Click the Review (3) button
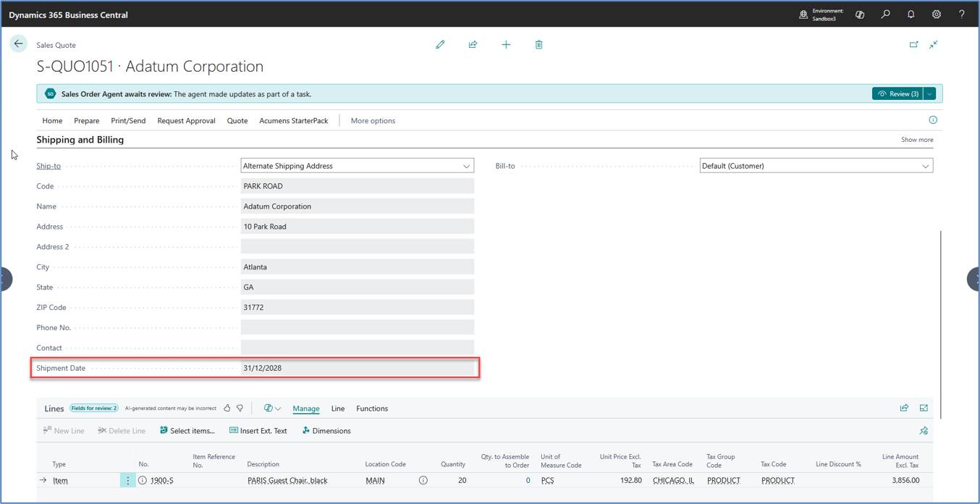The height and width of the screenshot is (504, 980). (x=897, y=94)
